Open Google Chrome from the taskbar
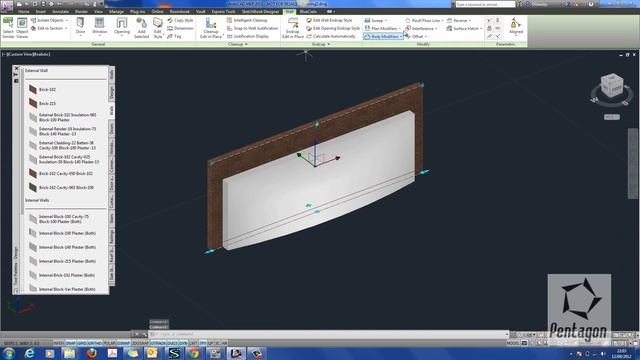This screenshot has width=640, height=360. (x=194, y=353)
